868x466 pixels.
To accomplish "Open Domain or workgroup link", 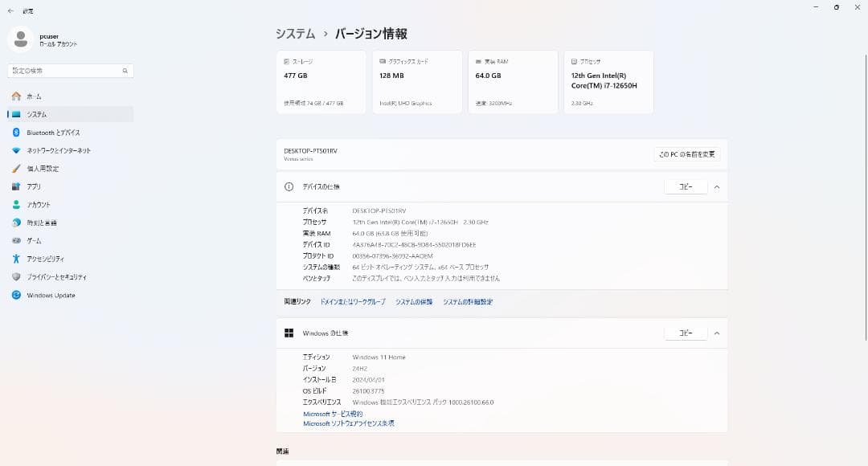I will (353, 302).
